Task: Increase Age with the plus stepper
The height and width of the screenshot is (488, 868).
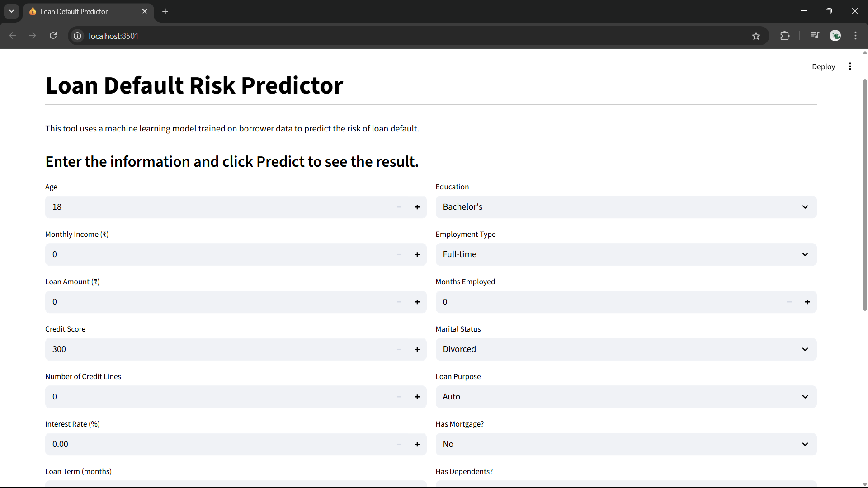Action: click(417, 207)
